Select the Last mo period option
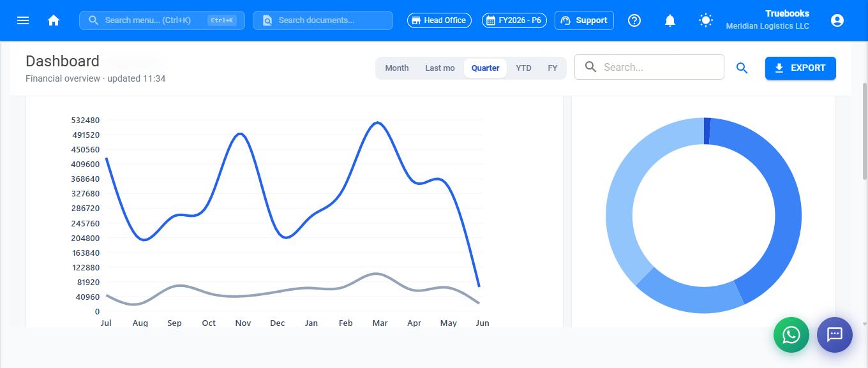This screenshot has height=368, width=868. [x=440, y=68]
